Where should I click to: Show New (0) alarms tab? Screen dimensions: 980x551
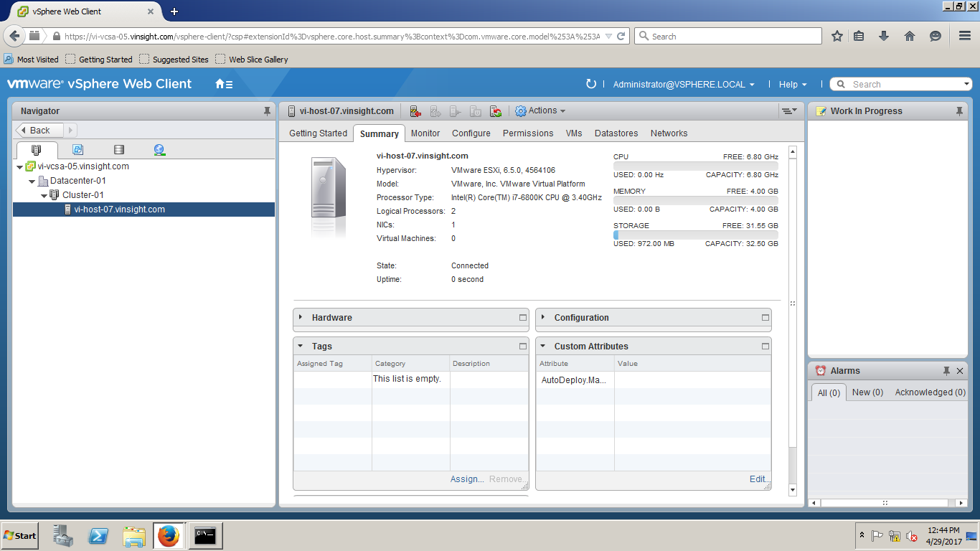[867, 392]
